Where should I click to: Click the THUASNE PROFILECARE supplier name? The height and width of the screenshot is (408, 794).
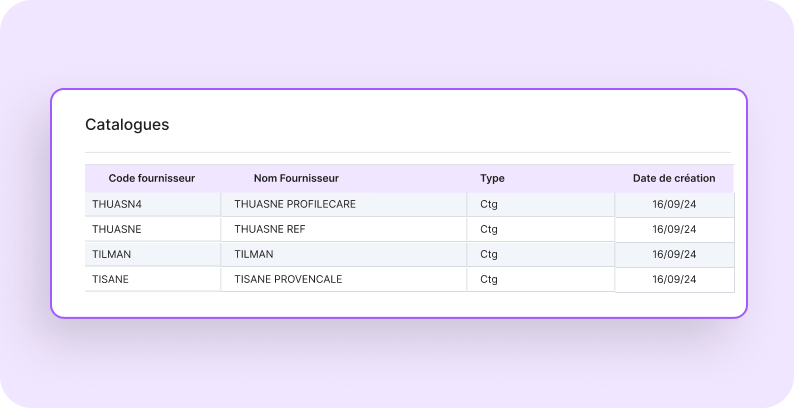pos(295,204)
